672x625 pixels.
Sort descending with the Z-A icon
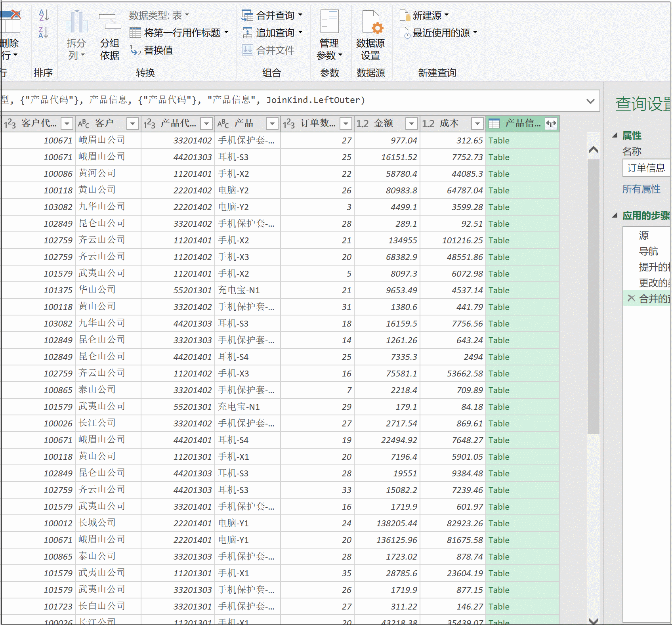pos(44,32)
